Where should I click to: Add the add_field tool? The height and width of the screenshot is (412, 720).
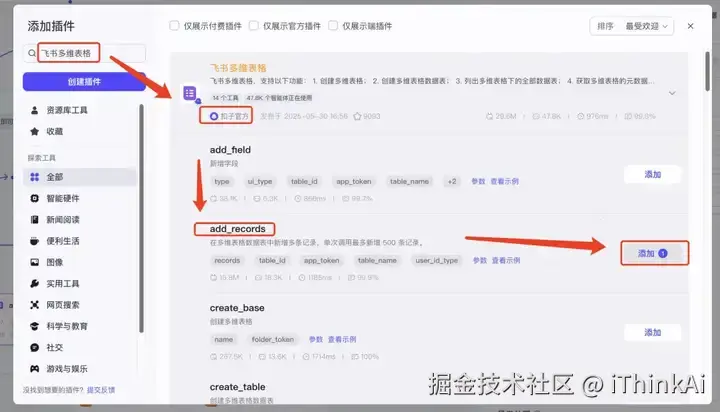[x=652, y=175]
